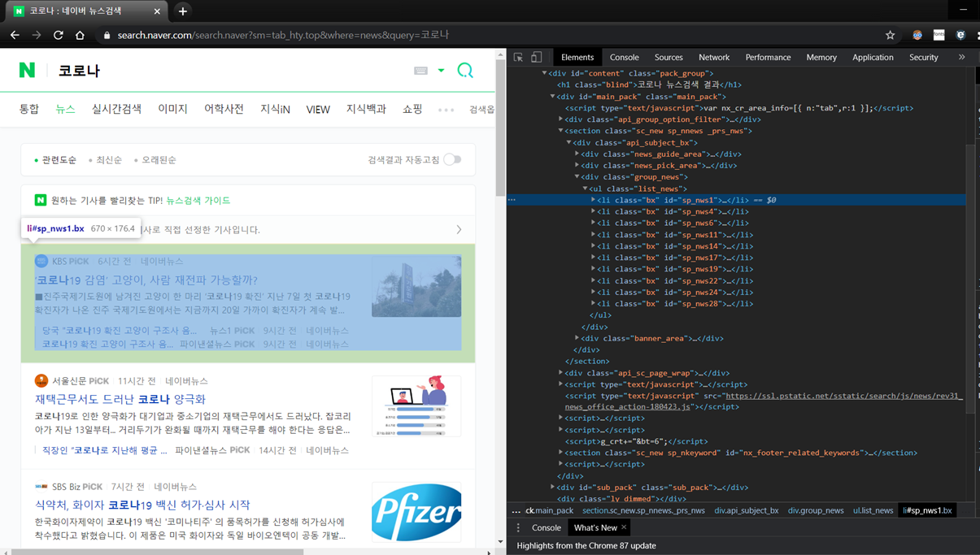The width and height of the screenshot is (980, 555).
Task: Open the news_office_action js source link
Action: [x=764, y=401]
